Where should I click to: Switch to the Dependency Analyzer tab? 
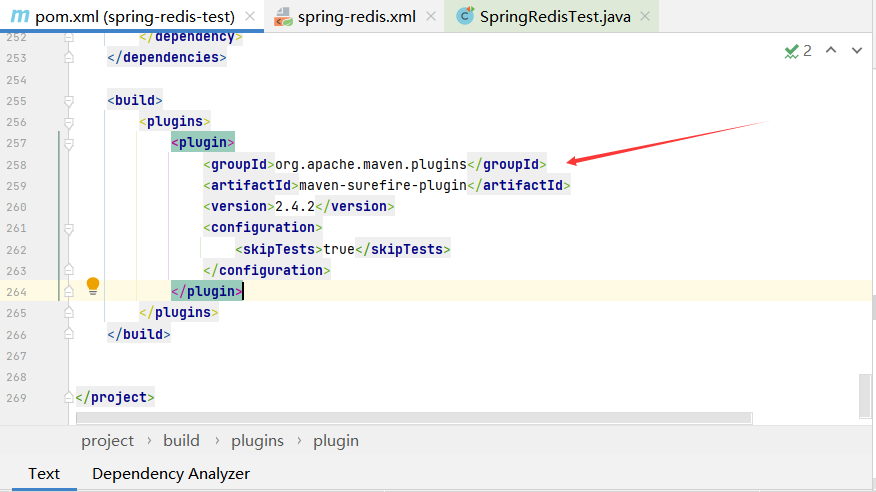pos(171,474)
